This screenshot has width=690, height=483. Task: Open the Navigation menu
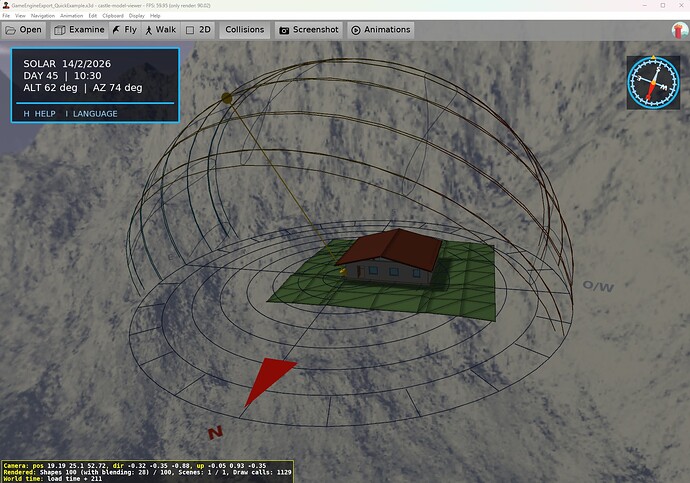(x=43, y=15)
